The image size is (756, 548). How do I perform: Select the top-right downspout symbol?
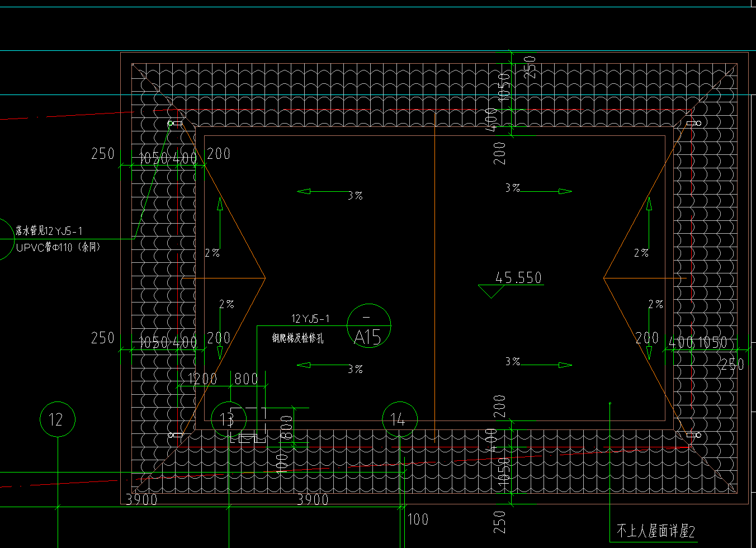(693, 122)
